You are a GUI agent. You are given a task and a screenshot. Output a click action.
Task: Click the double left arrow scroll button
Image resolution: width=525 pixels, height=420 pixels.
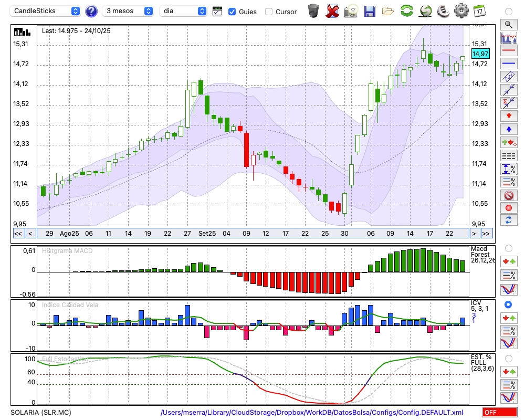pyautogui.click(x=18, y=234)
